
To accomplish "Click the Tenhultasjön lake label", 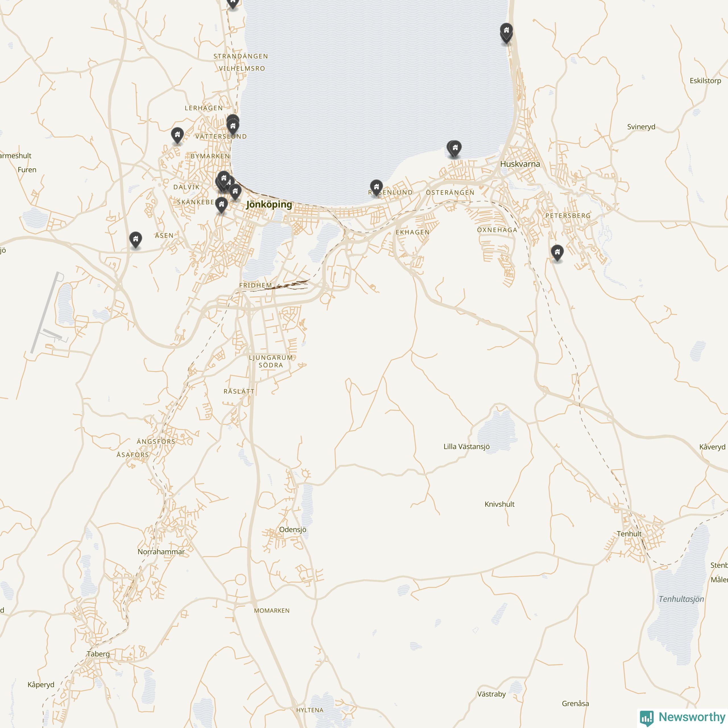I will pos(681,599).
